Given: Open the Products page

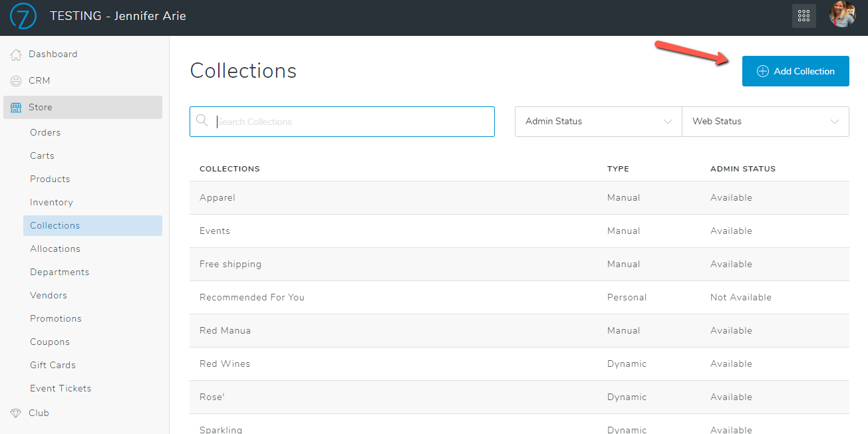Looking at the screenshot, I should point(50,179).
